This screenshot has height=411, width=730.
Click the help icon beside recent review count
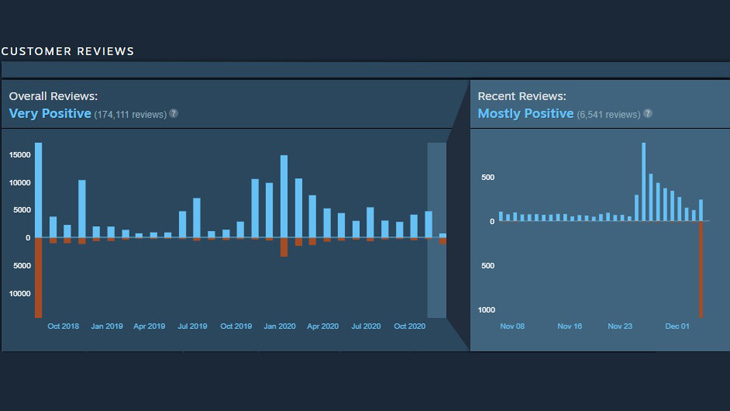click(x=648, y=114)
